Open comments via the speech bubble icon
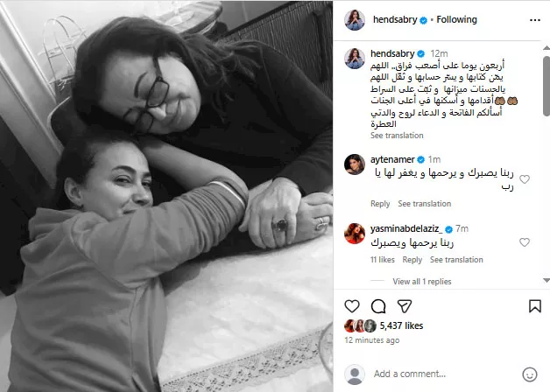Viewport: 550px width, 392px height. tap(378, 306)
